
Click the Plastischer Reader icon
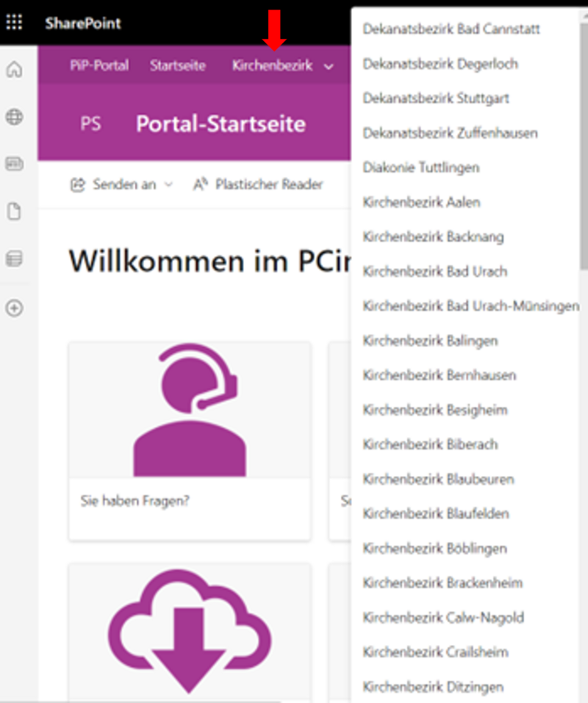tap(201, 184)
